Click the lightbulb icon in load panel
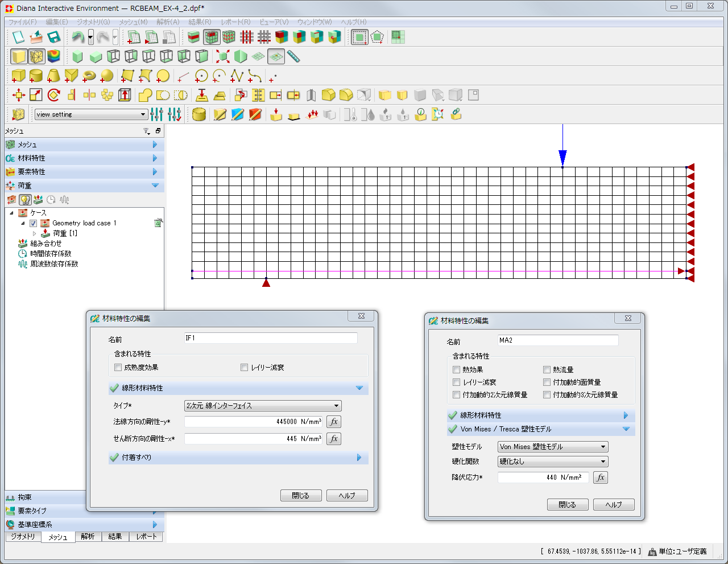Viewport: 728px width, 564px height. 24,200
